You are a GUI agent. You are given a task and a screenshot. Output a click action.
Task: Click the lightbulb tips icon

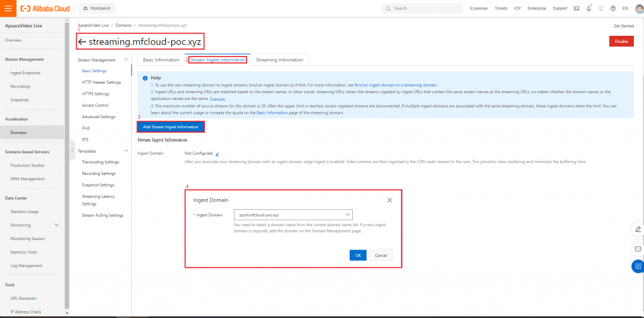[601, 8]
